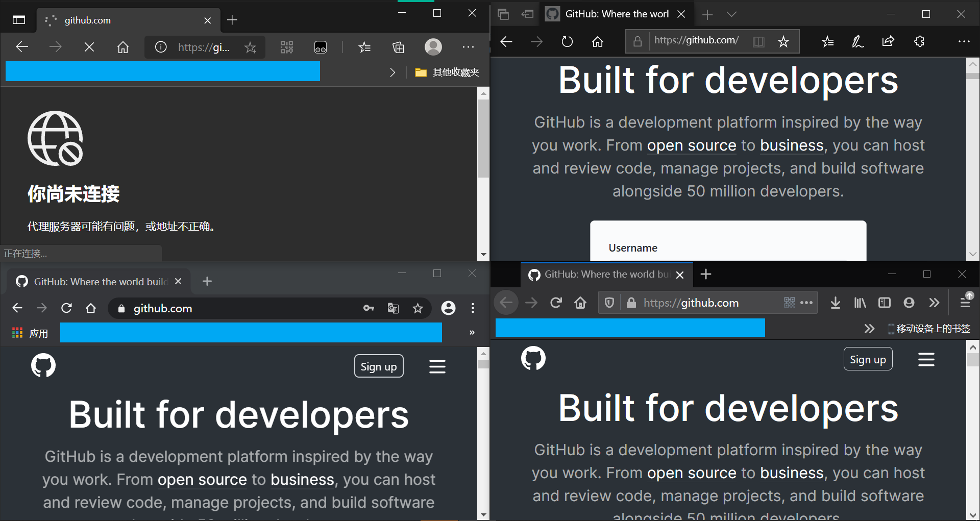Viewport: 980px width, 521px height.
Task: Translate this page icon in Chrome
Action: pyautogui.click(x=393, y=308)
